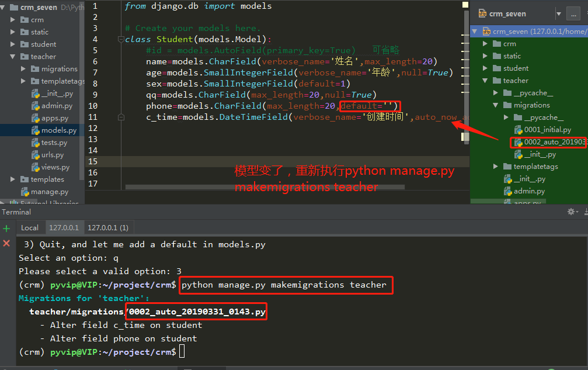Viewport: 588px width, 370px height.
Task: Open apps.py in the project tree
Action: [55, 118]
